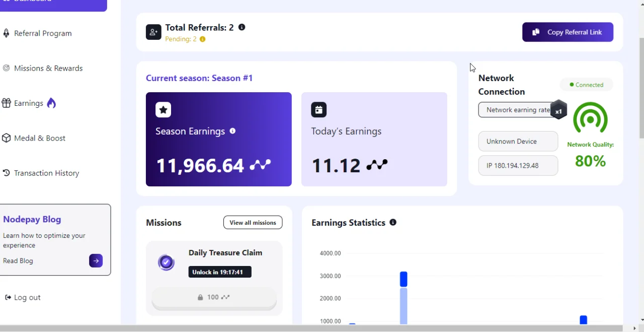Click the 80% network quality value
This screenshot has height=332, width=644.
[591, 161]
